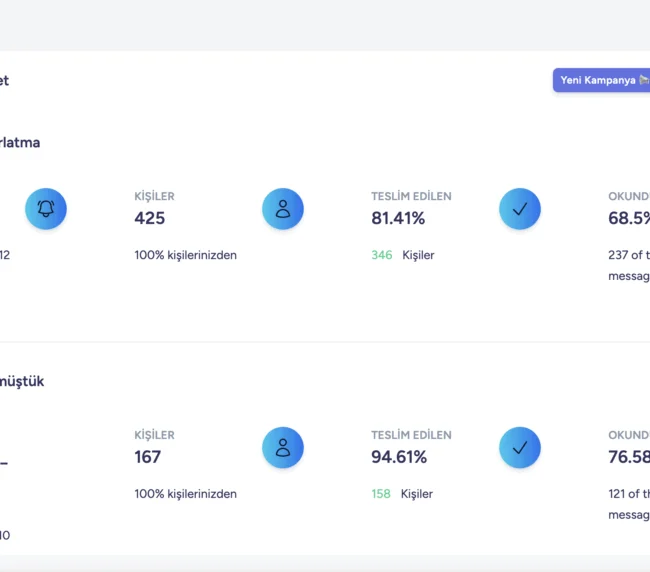The image size is (650, 572).
Task: Click '121 of' read messages text
Action: (x=627, y=494)
